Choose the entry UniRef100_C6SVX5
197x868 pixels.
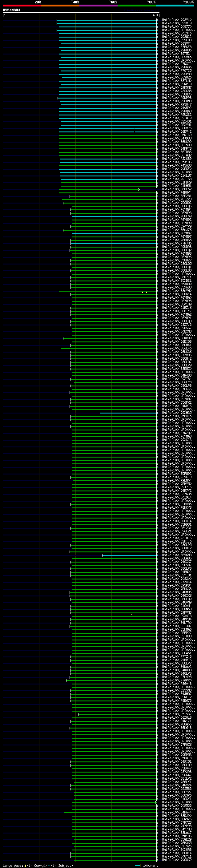click(176, 57)
